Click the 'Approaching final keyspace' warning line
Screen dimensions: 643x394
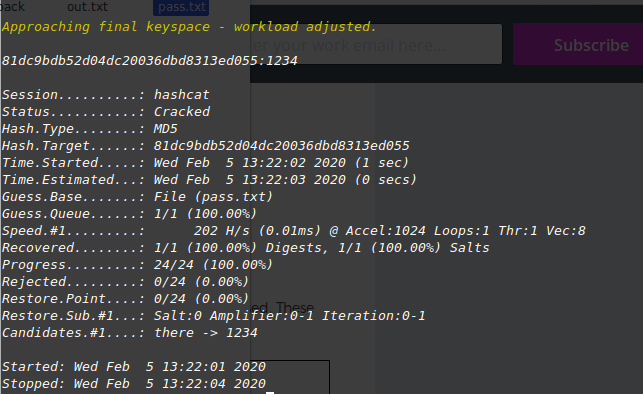(x=189, y=27)
